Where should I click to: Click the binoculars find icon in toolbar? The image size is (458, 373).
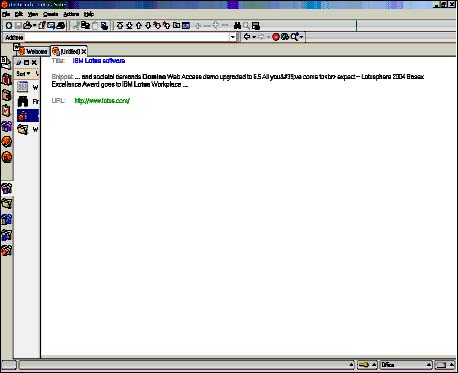237,26
